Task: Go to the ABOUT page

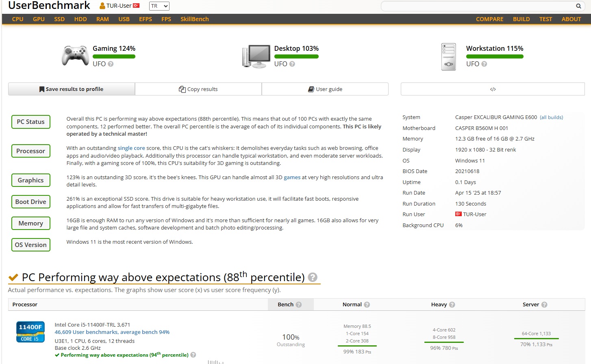Action: click(571, 19)
